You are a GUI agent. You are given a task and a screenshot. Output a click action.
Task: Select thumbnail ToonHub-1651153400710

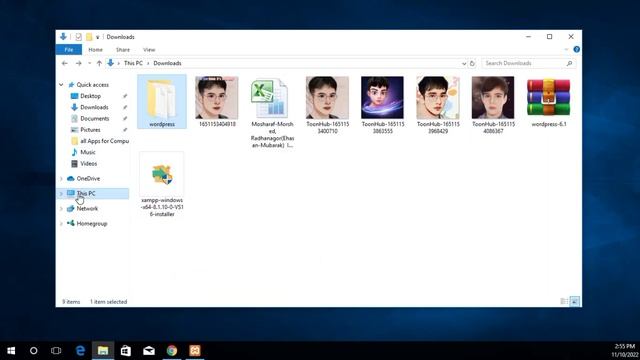327,105
